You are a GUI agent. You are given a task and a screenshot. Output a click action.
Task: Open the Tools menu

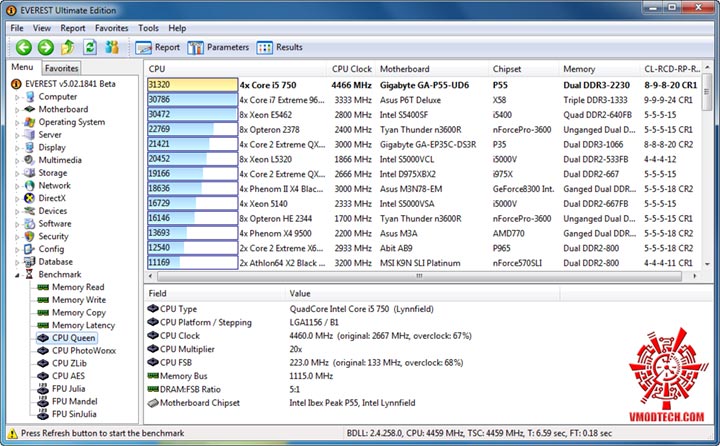(148, 28)
